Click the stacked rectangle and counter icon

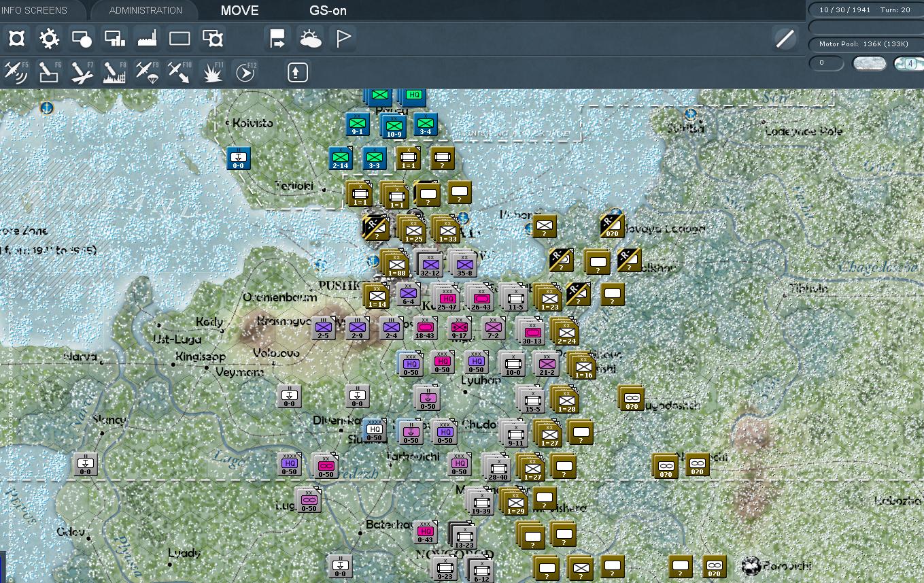point(213,39)
